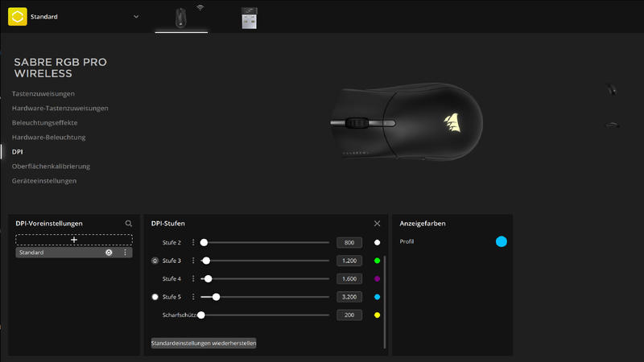Click the 3.200 DPI value field
Image resolution: width=644 pixels, height=362 pixels.
click(349, 297)
